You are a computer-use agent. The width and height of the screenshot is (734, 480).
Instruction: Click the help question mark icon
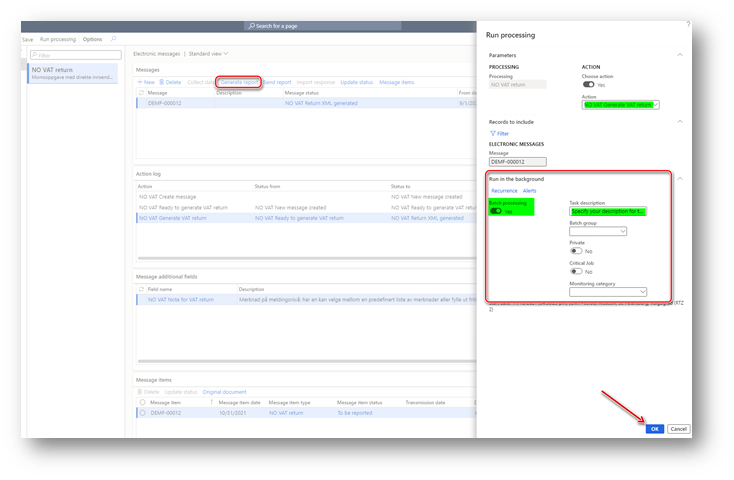click(x=688, y=24)
